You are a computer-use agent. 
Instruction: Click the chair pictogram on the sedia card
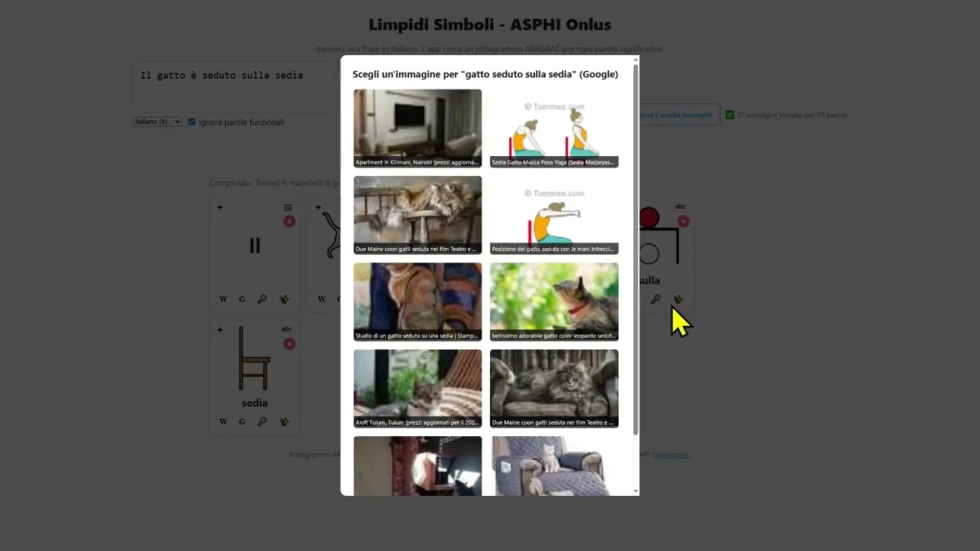point(254,359)
